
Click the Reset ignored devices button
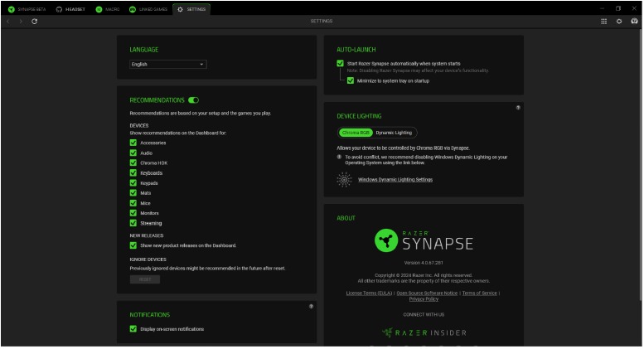[145, 279]
